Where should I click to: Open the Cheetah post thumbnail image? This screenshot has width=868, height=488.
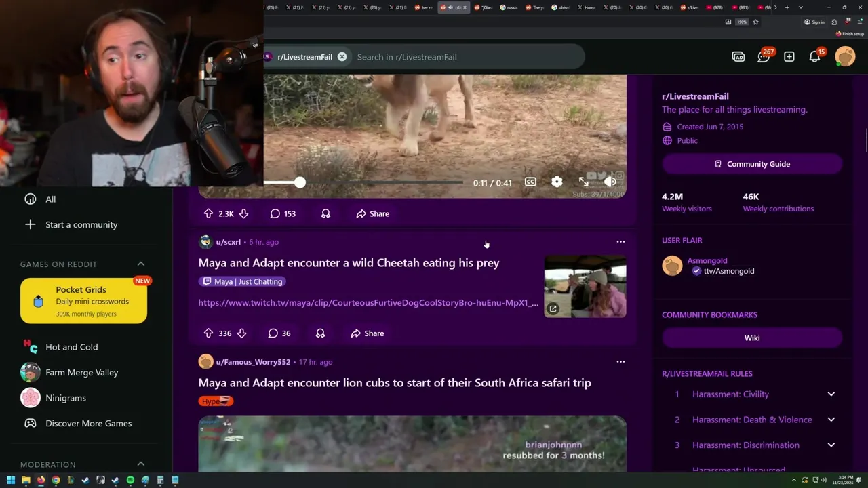(585, 286)
